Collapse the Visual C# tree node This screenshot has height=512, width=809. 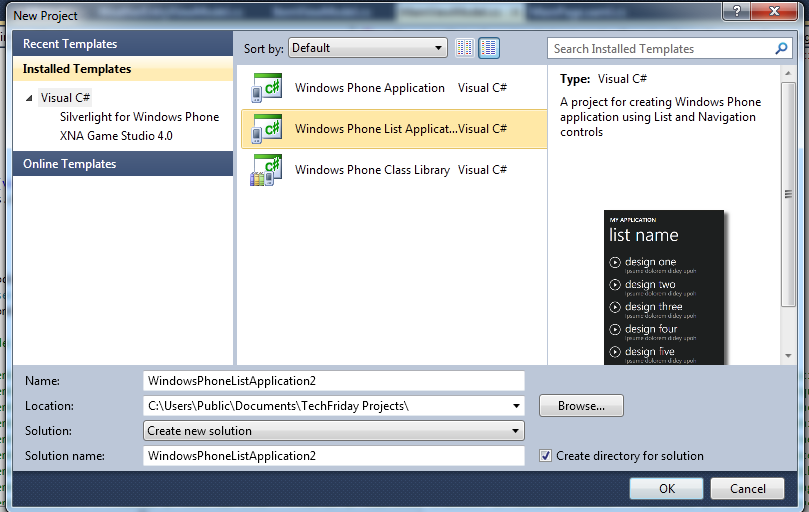(29, 98)
